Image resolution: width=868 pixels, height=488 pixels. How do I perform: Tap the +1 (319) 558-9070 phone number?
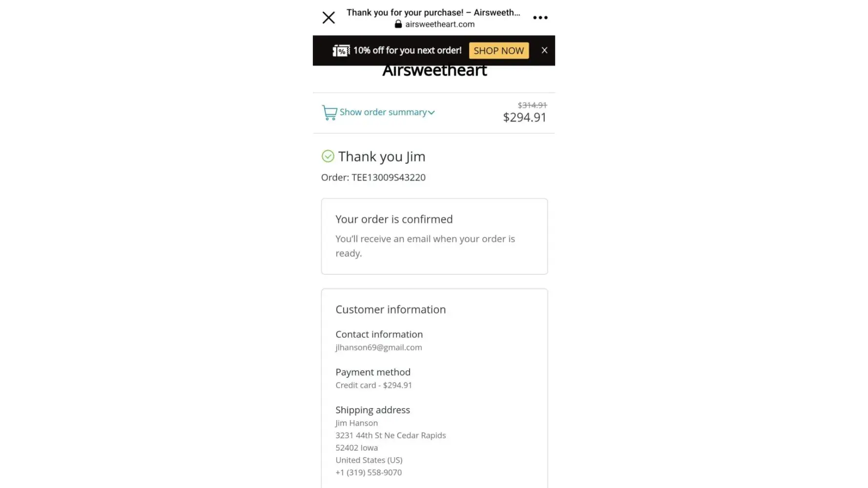(369, 472)
